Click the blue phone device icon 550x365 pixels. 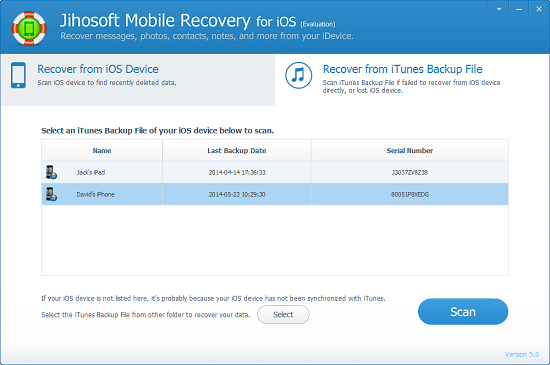tap(18, 75)
